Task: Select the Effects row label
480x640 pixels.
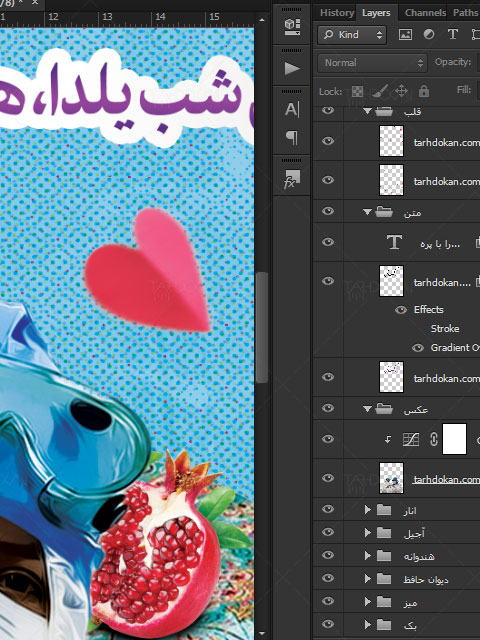Action: (429, 310)
